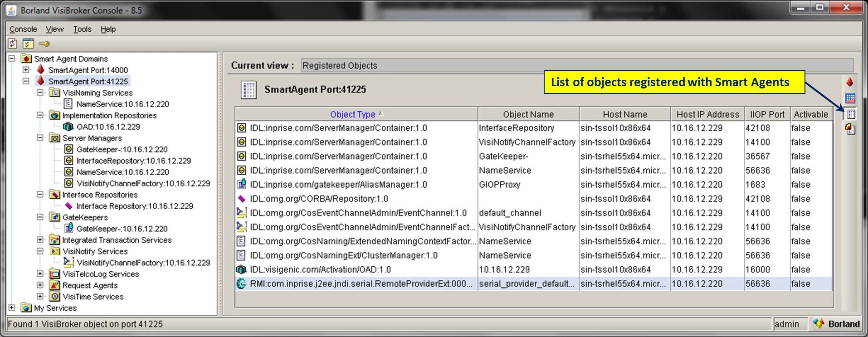Click icon of the GIOPProxy row
The height and width of the screenshot is (337, 868).
point(242,184)
